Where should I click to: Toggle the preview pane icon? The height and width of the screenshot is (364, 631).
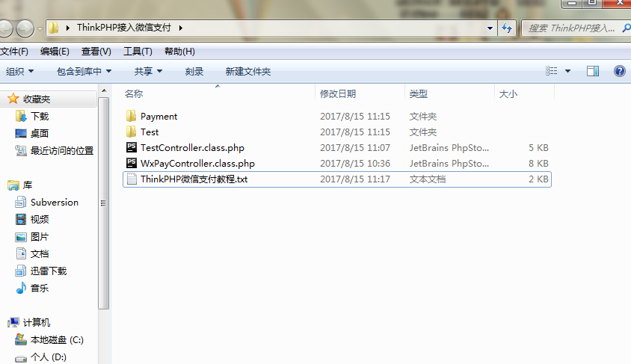593,71
